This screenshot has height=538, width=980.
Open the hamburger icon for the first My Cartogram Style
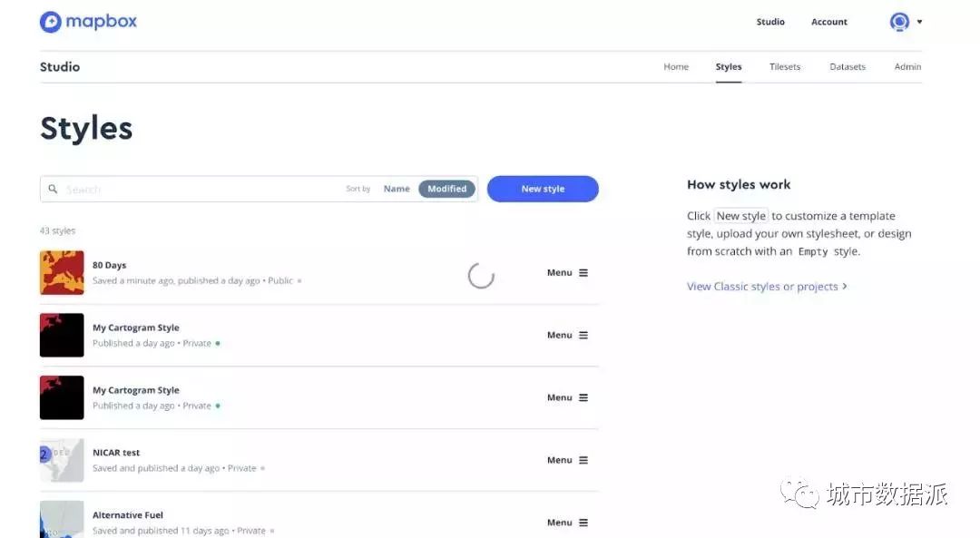(x=583, y=336)
